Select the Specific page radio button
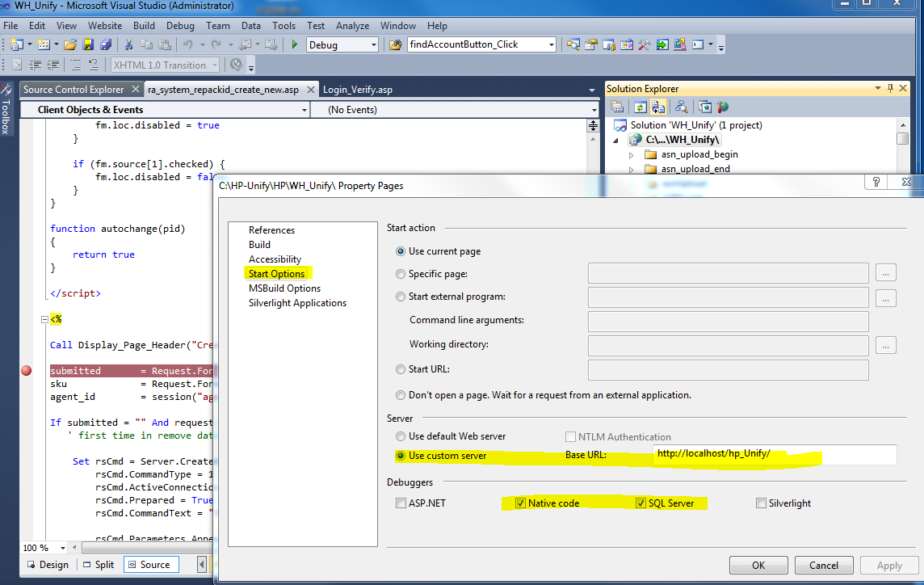The width and height of the screenshot is (924, 585). click(x=401, y=274)
